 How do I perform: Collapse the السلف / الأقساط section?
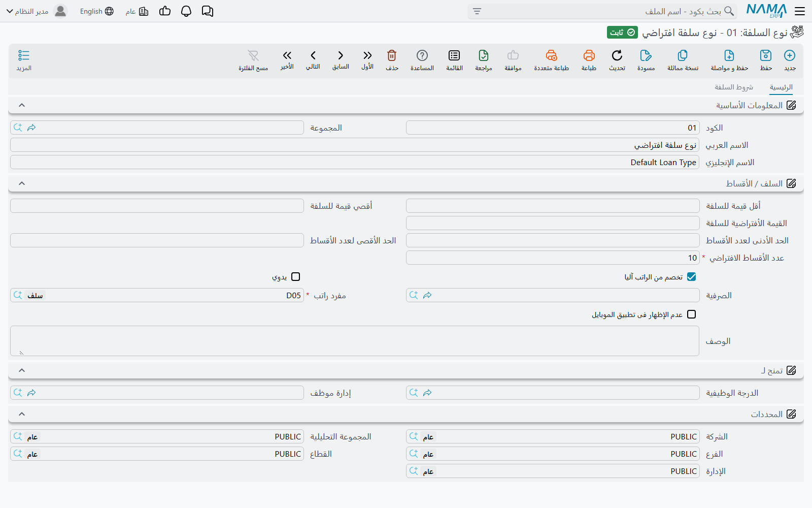tap(22, 183)
